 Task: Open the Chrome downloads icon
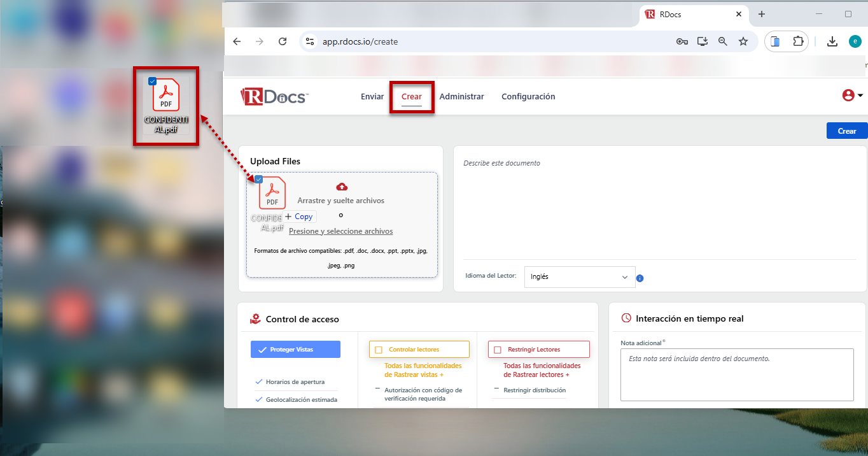832,41
